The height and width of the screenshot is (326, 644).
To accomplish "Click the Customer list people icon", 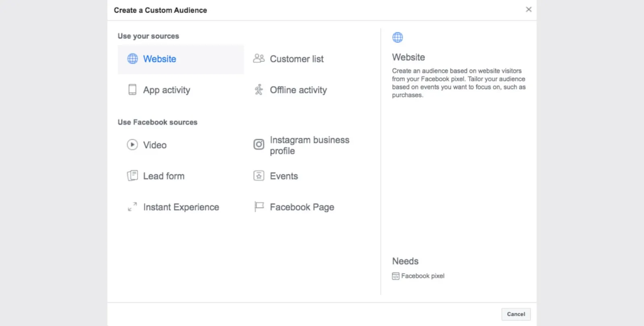I will tap(259, 58).
